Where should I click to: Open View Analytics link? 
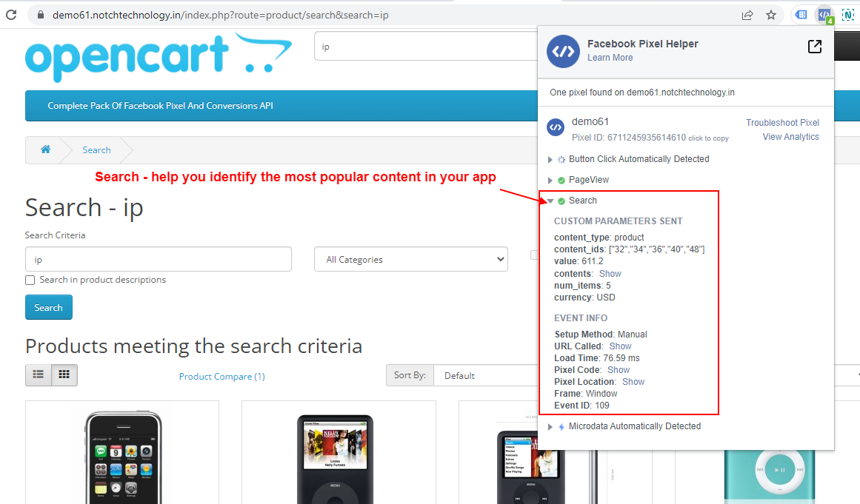[x=790, y=137]
